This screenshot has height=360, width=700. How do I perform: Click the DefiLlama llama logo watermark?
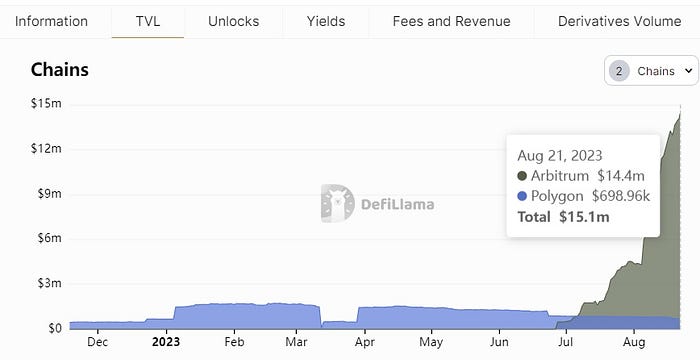[x=338, y=204]
